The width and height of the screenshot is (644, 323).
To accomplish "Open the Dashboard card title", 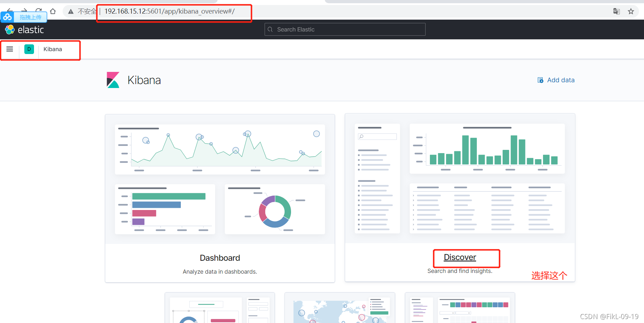I will pos(220,258).
